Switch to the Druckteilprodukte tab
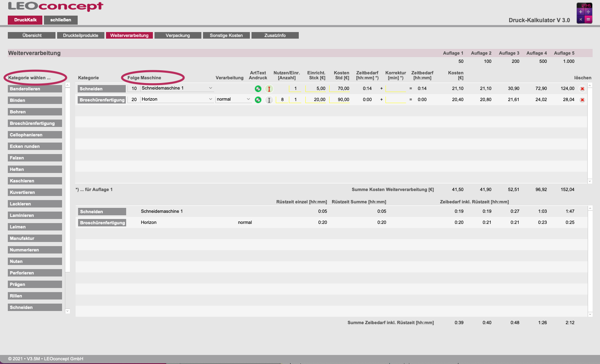This screenshot has height=364, width=600. (x=81, y=35)
